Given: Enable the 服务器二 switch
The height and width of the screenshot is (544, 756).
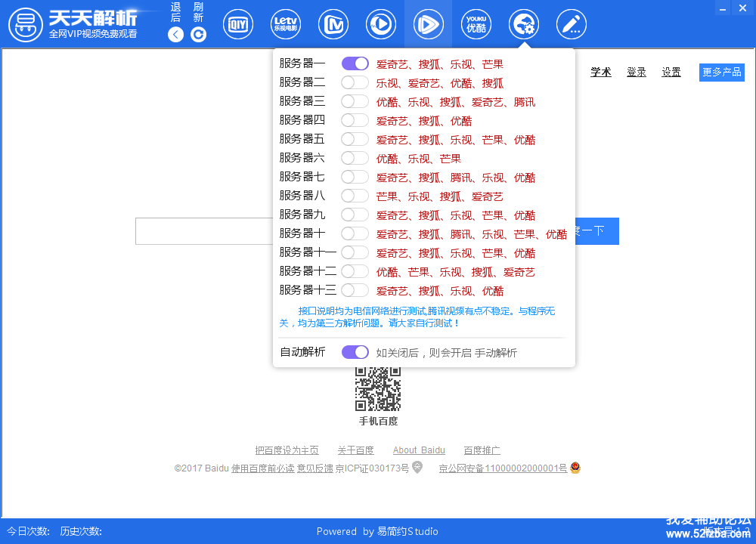Looking at the screenshot, I should pyautogui.click(x=355, y=82).
